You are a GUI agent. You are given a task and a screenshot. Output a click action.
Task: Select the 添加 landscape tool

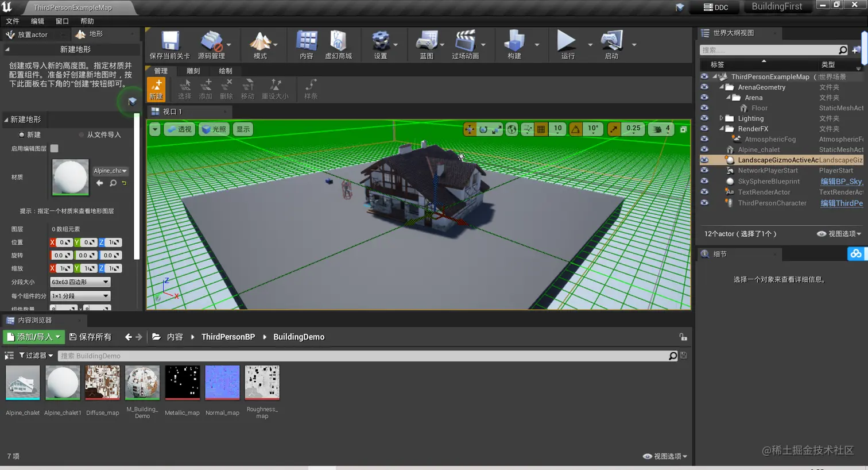[206, 89]
